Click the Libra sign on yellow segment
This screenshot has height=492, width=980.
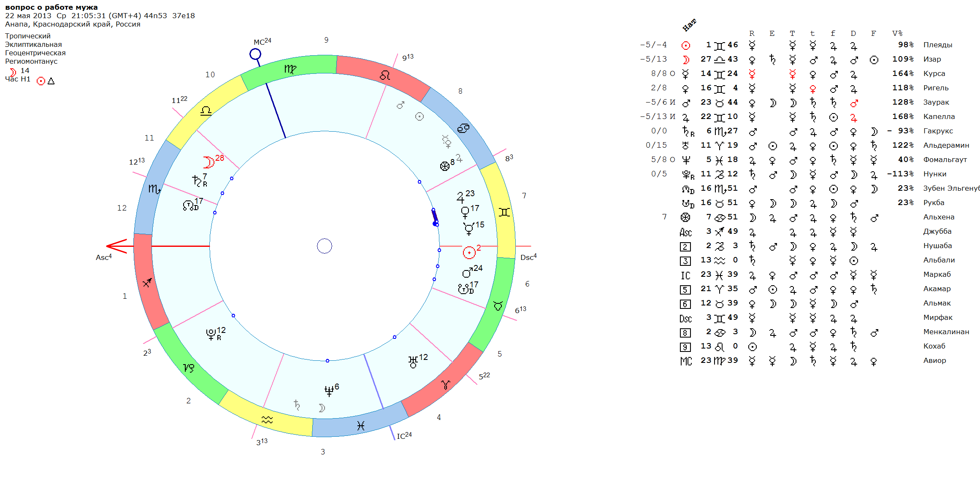pyautogui.click(x=206, y=111)
